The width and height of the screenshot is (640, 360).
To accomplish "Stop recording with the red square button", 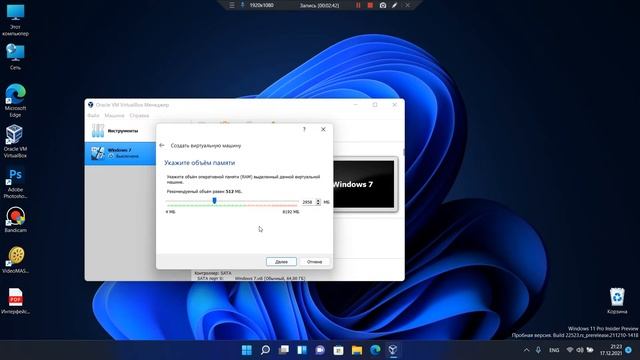I will (x=370, y=5).
